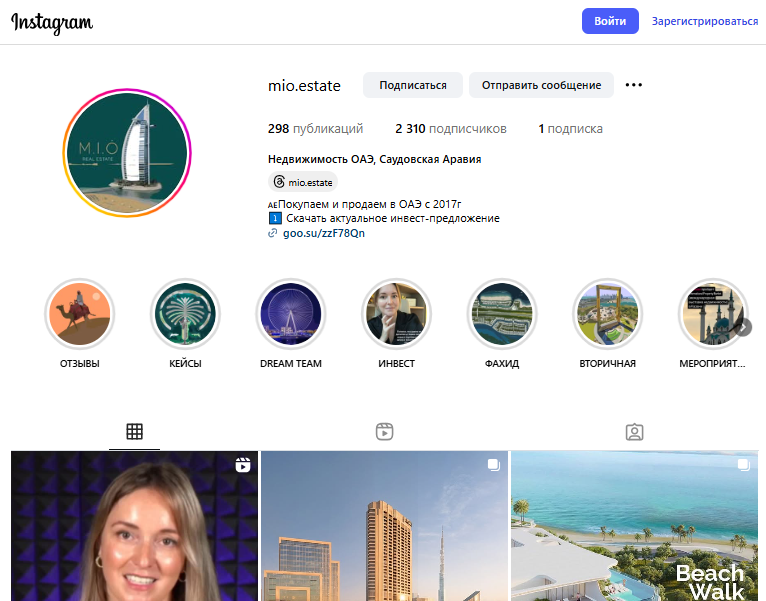Click text Покупаем и продаем в ОАЭ с 2017г

369,204
